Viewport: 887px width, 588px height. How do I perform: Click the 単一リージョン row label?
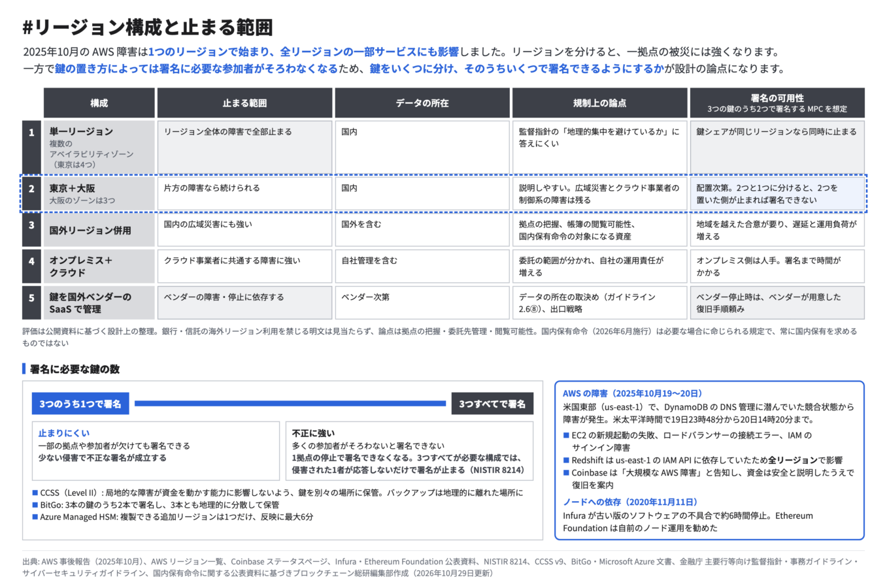[99, 147]
